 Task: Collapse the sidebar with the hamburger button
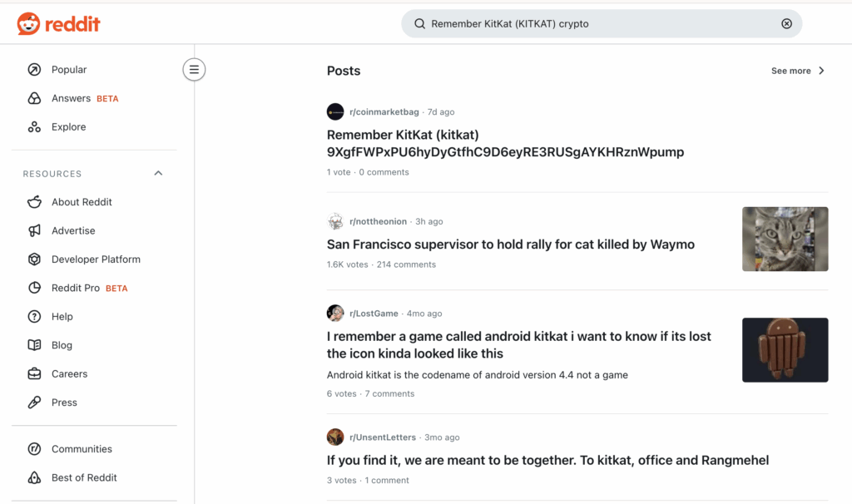194,70
